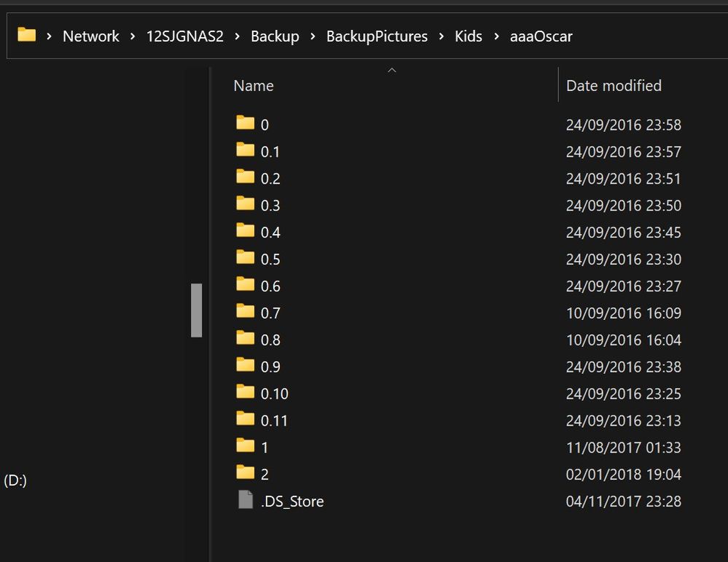Image resolution: width=728 pixels, height=562 pixels.
Task: Navigate to Backup in breadcrumb
Action: (275, 36)
